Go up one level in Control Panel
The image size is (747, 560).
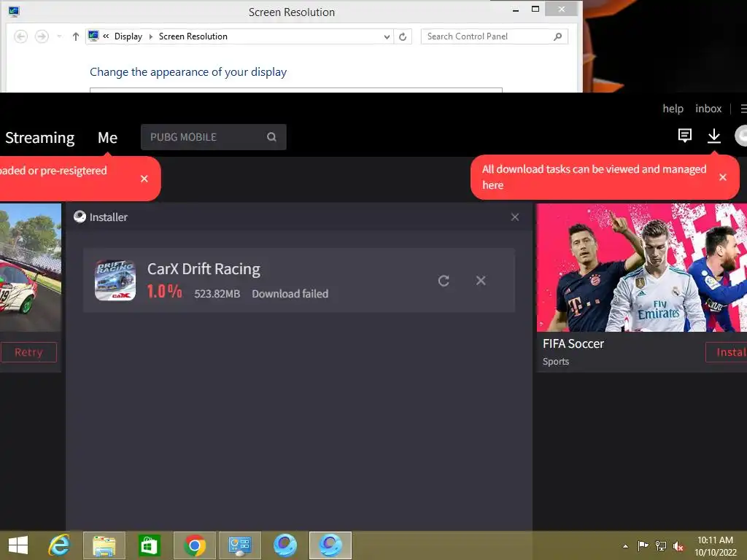click(x=75, y=36)
